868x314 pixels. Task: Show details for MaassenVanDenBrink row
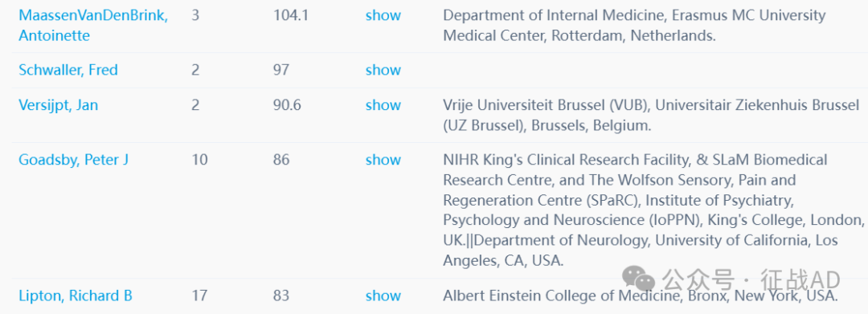pyautogui.click(x=383, y=15)
